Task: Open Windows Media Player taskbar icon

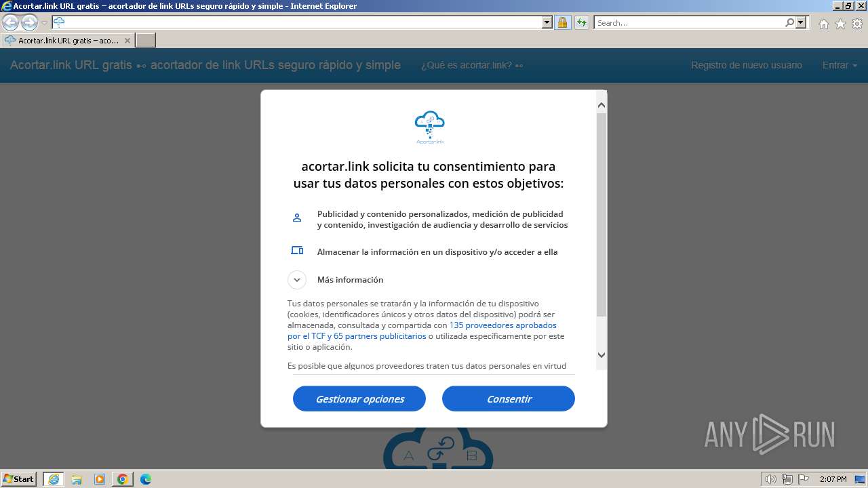Action: pos(100,479)
